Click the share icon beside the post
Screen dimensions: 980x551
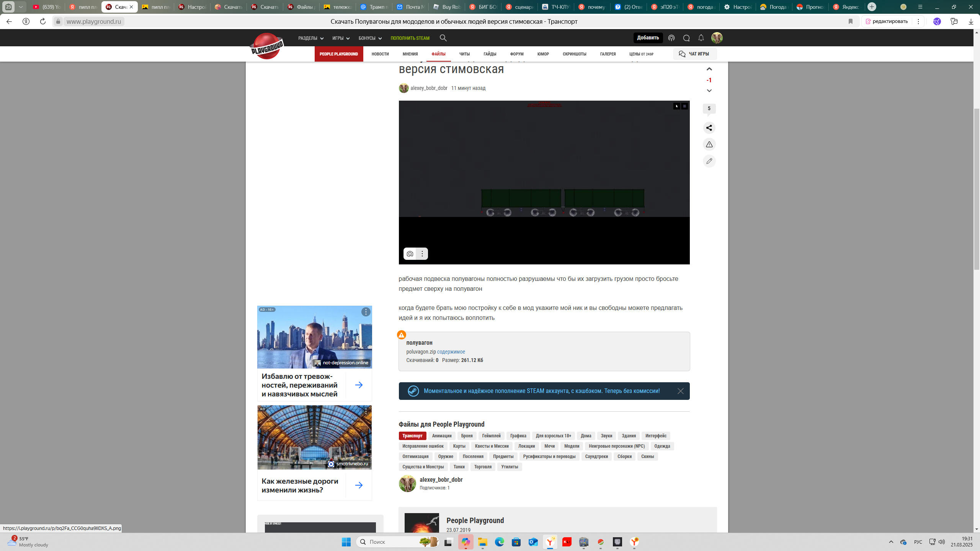pyautogui.click(x=709, y=128)
